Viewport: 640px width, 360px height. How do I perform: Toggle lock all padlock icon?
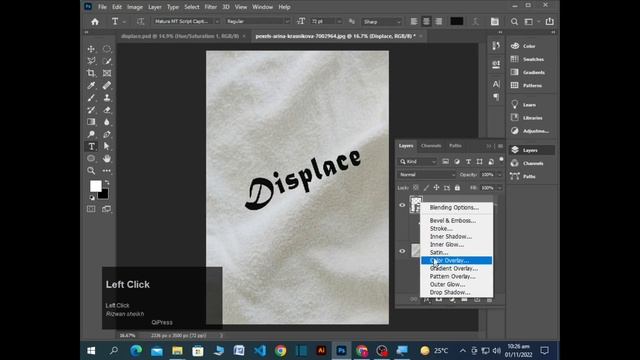click(x=457, y=188)
